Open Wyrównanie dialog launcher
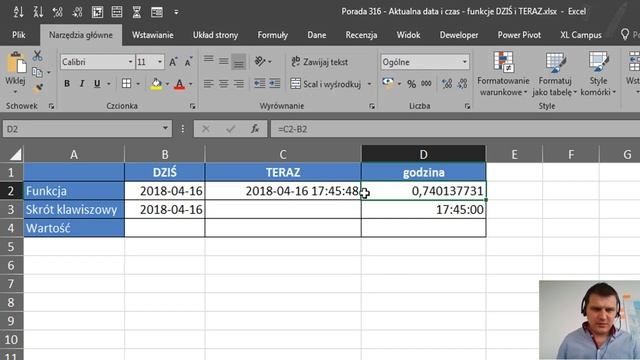This screenshot has width=640, height=360. tap(372, 106)
